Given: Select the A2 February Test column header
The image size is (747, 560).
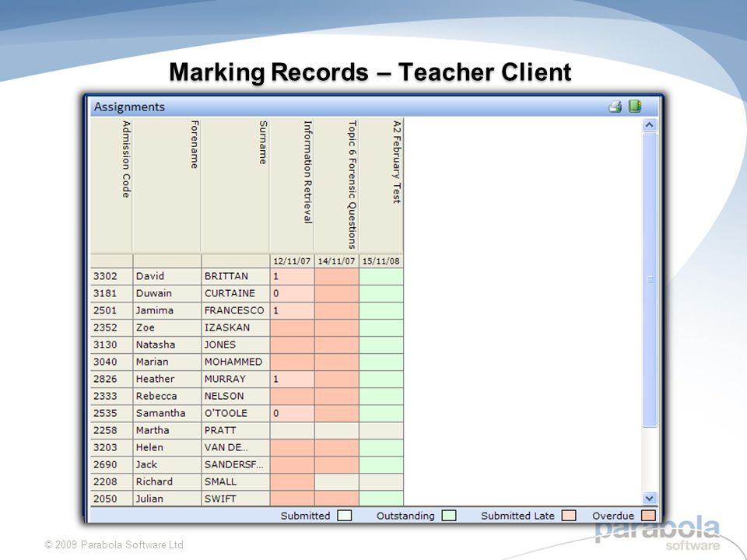Looking at the screenshot, I should point(381,185).
